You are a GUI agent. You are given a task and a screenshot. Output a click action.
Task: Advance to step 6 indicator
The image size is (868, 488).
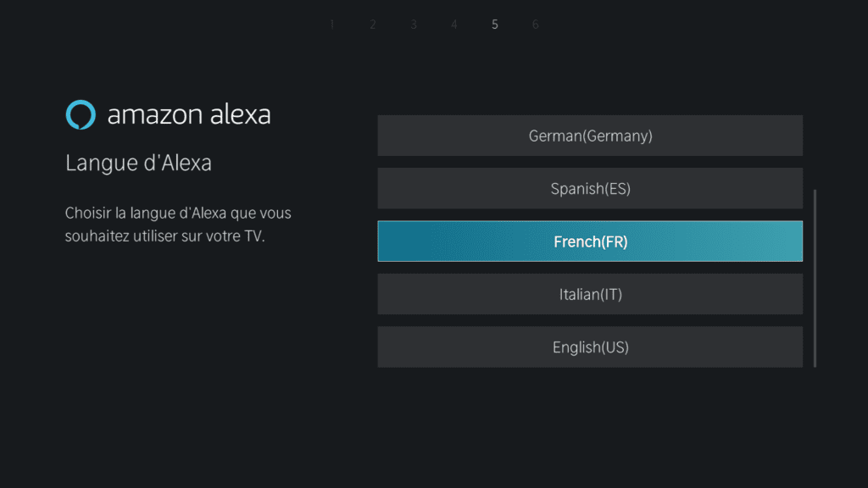(x=535, y=25)
